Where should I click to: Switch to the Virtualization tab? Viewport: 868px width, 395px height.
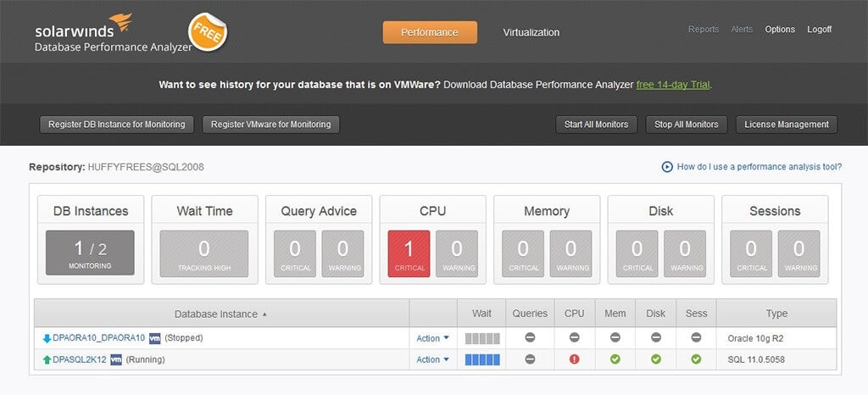(x=531, y=32)
